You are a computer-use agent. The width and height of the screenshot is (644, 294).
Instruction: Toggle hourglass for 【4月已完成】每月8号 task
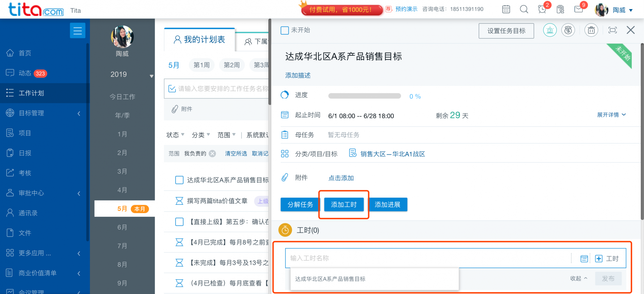pyautogui.click(x=179, y=242)
